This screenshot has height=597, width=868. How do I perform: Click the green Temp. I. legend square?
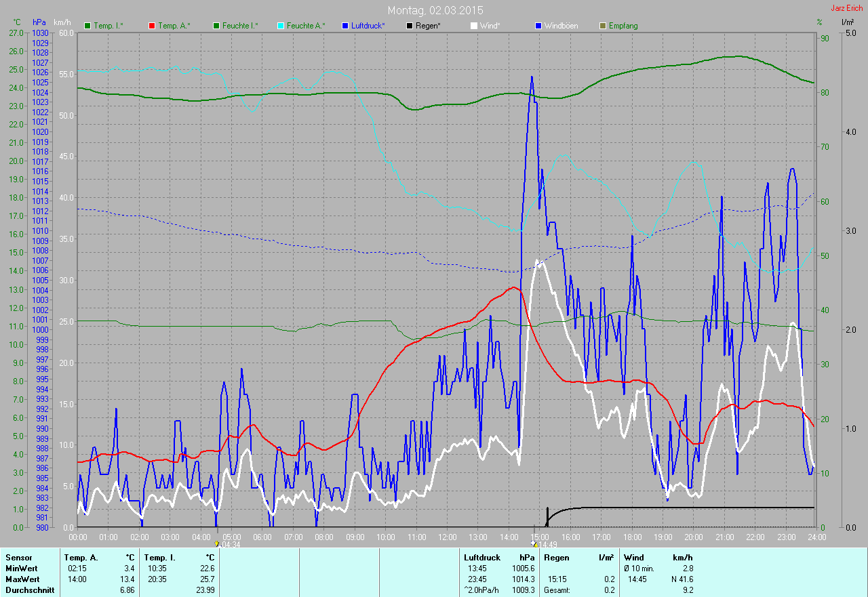[x=87, y=26]
